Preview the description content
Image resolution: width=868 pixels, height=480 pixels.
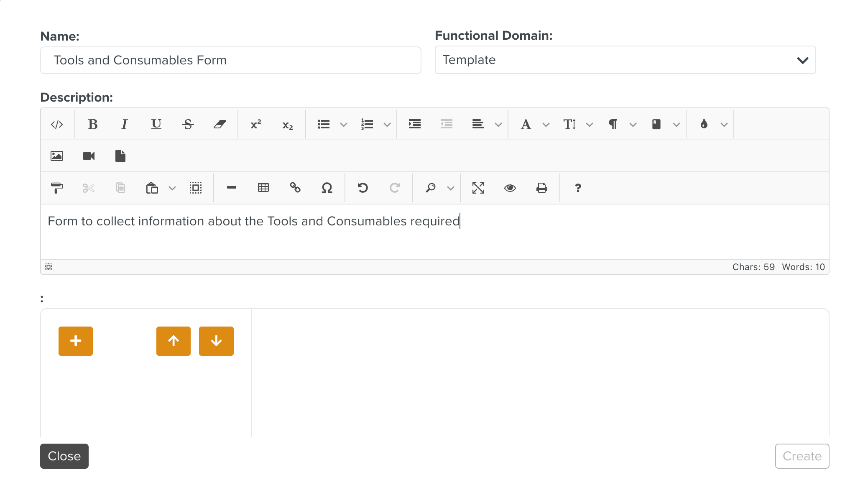pyautogui.click(x=510, y=188)
